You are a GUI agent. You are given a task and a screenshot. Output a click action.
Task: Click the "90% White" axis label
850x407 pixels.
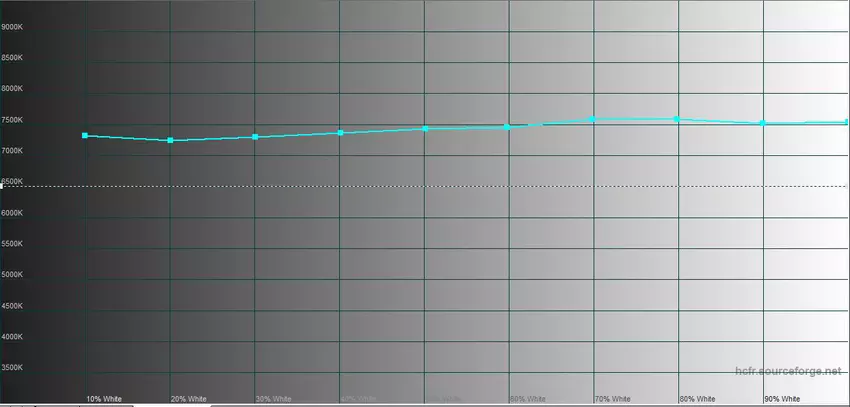coord(783,399)
